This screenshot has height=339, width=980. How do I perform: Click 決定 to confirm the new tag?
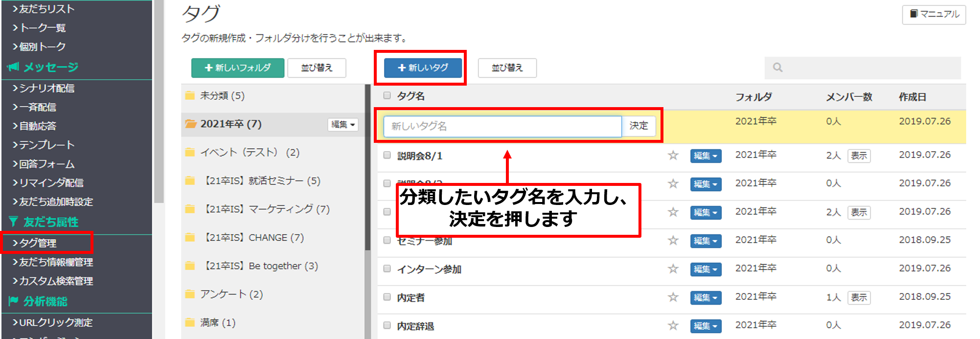638,126
